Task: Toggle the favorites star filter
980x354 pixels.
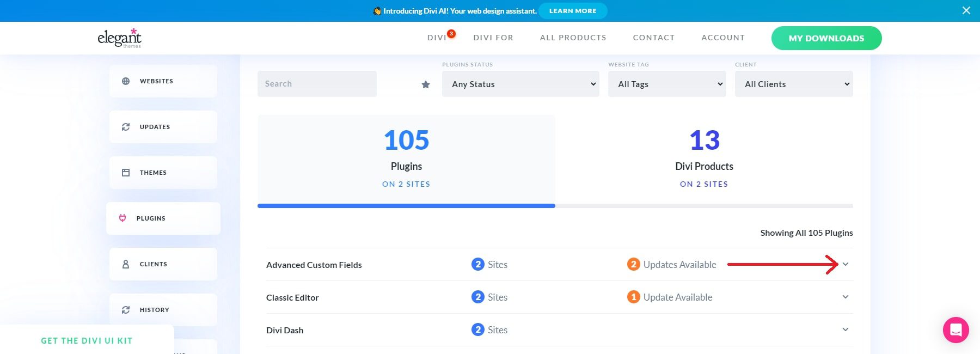Action: (426, 84)
